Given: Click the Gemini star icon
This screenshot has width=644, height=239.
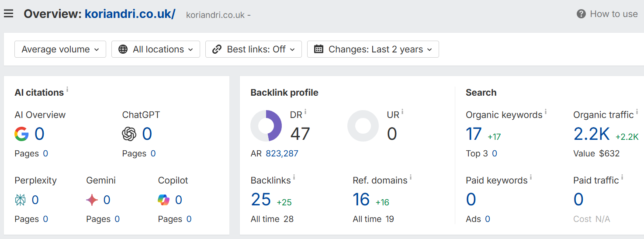Looking at the screenshot, I should click(x=92, y=200).
